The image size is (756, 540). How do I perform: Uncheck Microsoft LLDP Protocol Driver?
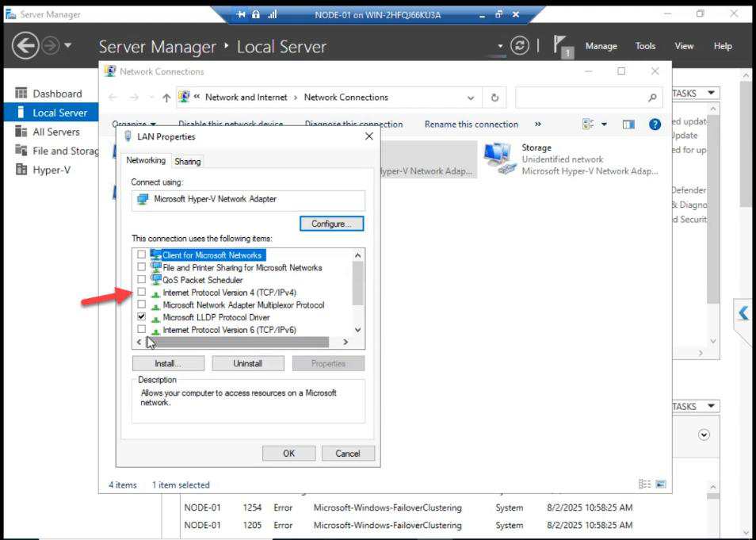141,317
